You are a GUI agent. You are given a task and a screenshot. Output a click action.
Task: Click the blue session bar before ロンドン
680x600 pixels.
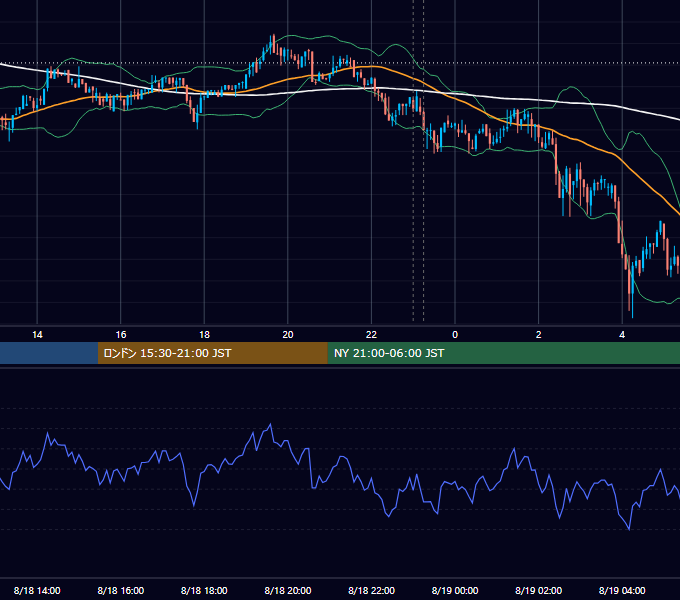[49, 353]
